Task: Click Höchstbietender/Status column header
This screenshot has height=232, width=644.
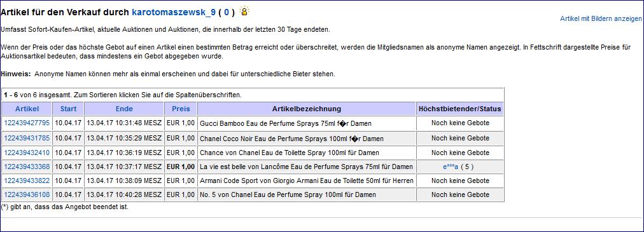Action: [460, 109]
